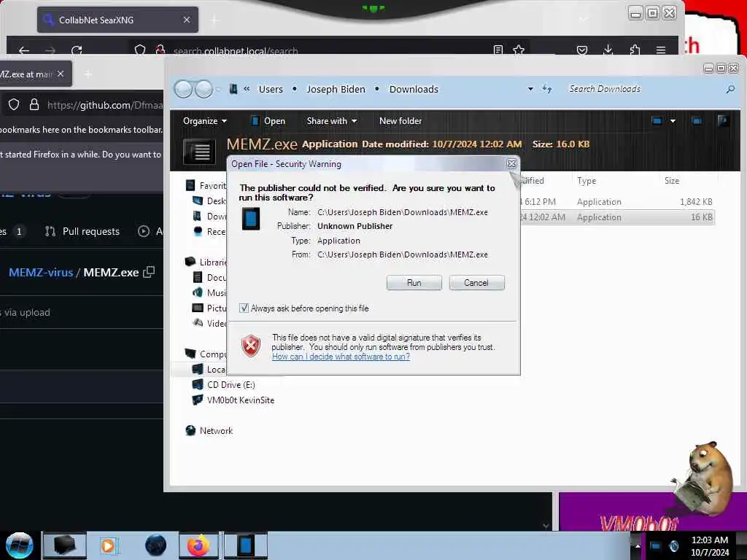Click the padlock icon in GitHub browser
This screenshot has height=560, width=747.
coord(34,105)
